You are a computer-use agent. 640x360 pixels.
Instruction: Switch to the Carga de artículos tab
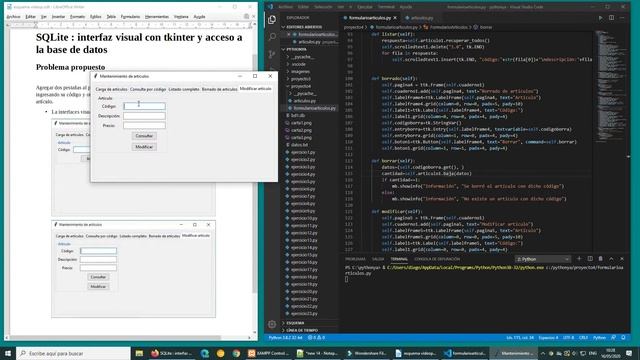click(111, 89)
